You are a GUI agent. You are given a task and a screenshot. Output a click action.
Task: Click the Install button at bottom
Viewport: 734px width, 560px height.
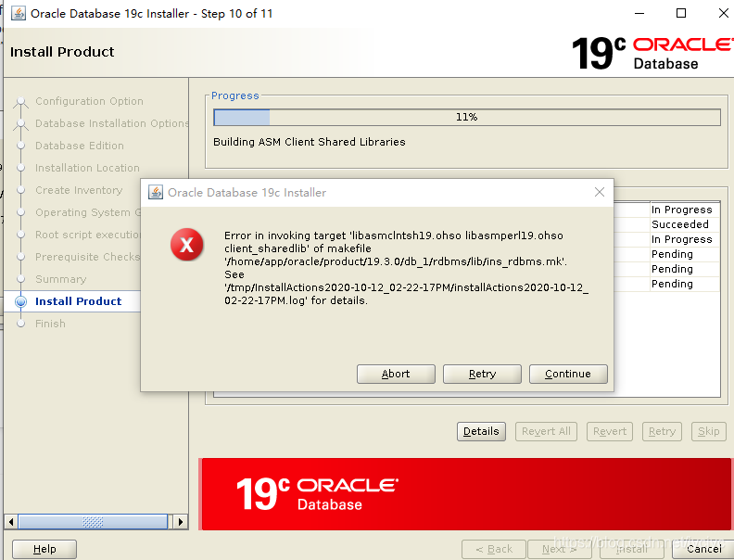[631, 549]
